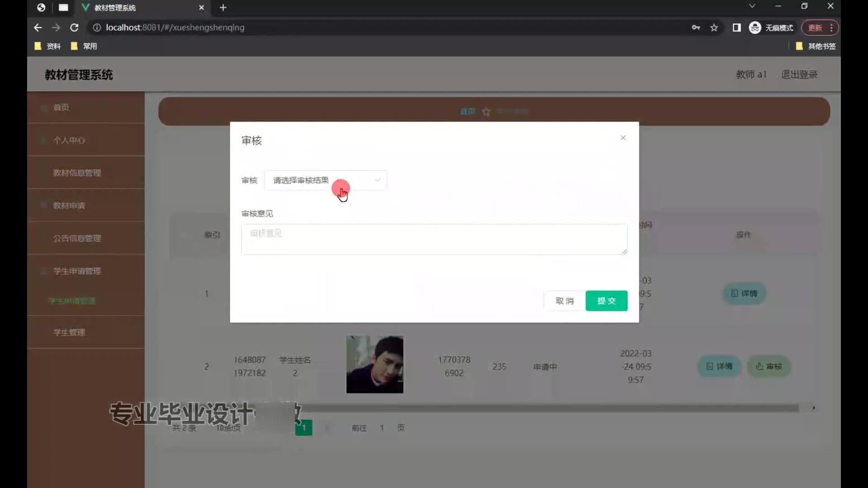Open the tab search chevron
Image resolution: width=868 pixels, height=488 pixels.
pos(752,6)
